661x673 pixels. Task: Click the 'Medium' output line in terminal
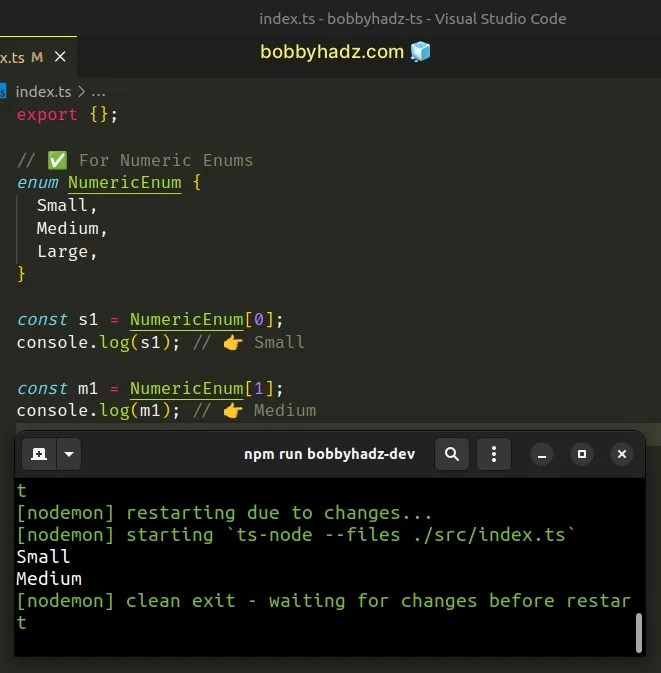coord(49,579)
